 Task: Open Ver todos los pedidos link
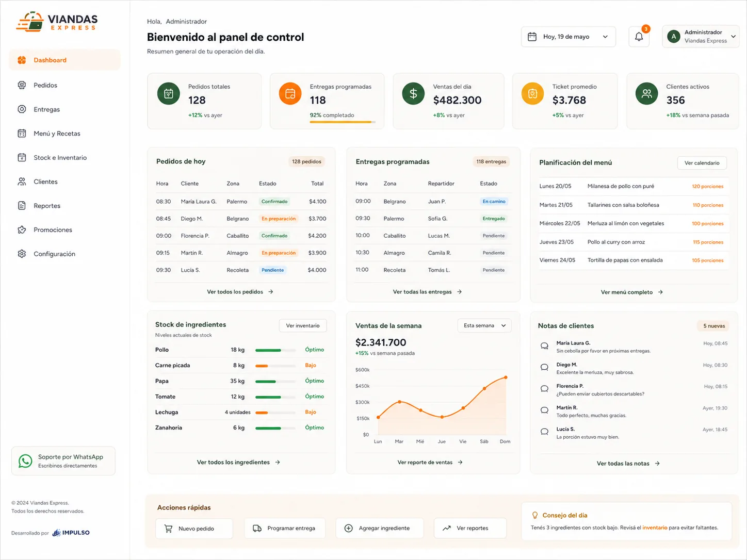pyautogui.click(x=240, y=292)
